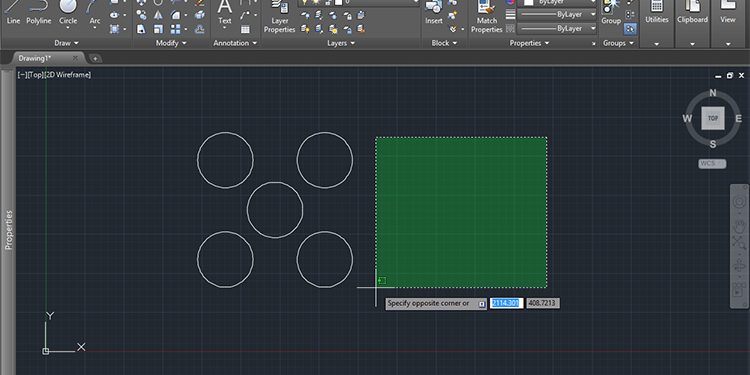Open the WCS dropdown under ViewCube
The image size is (750, 375).
[x=712, y=164]
